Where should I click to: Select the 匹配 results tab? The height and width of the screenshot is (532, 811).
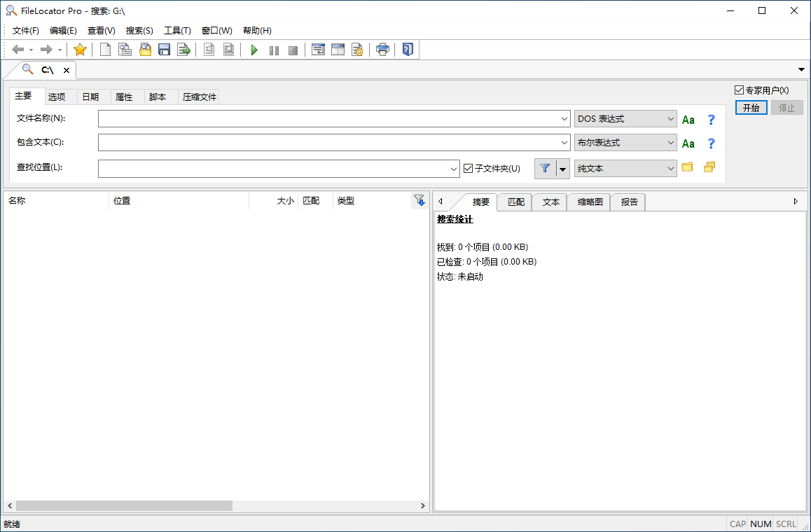pyautogui.click(x=516, y=202)
